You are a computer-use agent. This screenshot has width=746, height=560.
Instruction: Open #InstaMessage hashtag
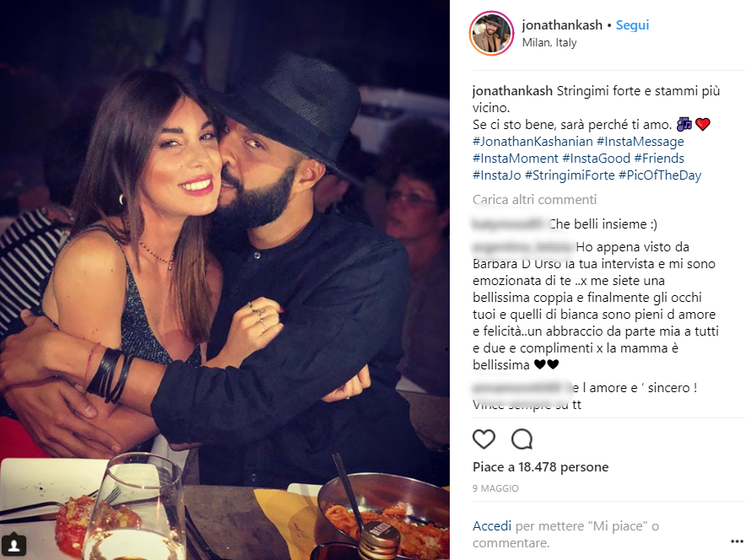click(x=640, y=141)
